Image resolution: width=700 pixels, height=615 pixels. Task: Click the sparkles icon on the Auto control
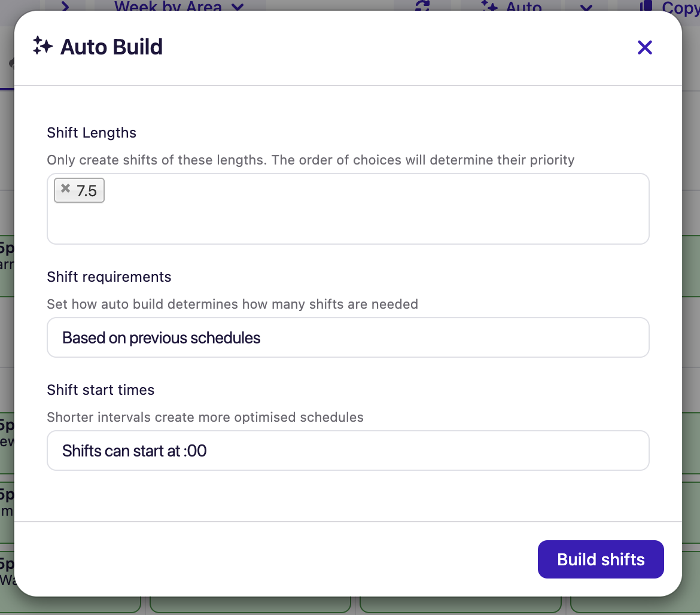pyautogui.click(x=488, y=6)
